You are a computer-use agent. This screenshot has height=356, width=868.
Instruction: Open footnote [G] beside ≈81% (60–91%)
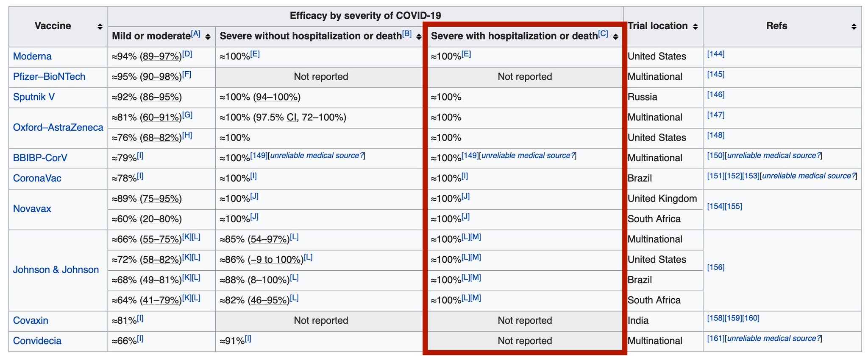(x=187, y=115)
